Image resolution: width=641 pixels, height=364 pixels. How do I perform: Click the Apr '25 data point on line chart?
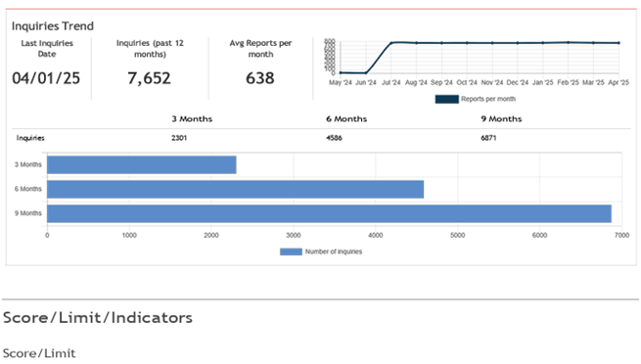pyautogui.click(x=618, y=43)
